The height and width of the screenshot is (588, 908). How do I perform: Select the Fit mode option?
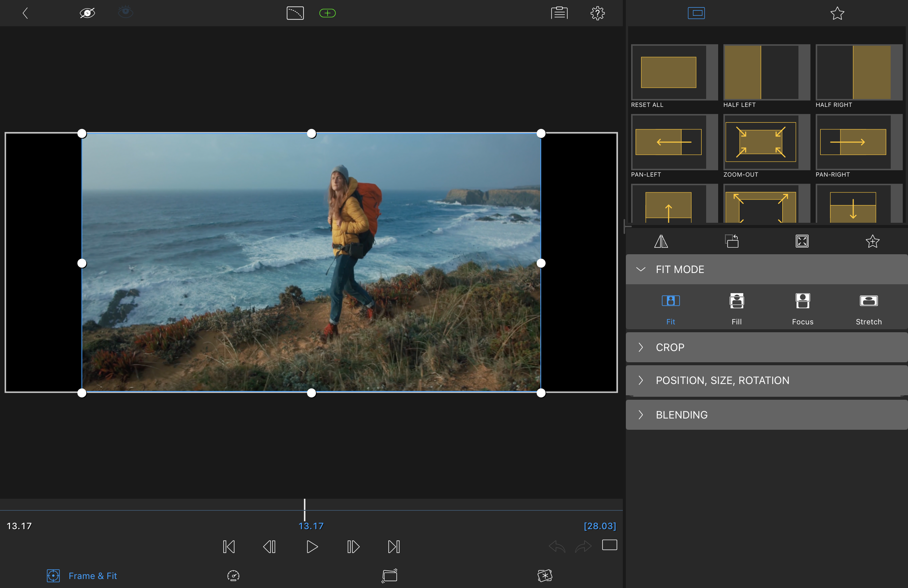[x=670, y=309]
